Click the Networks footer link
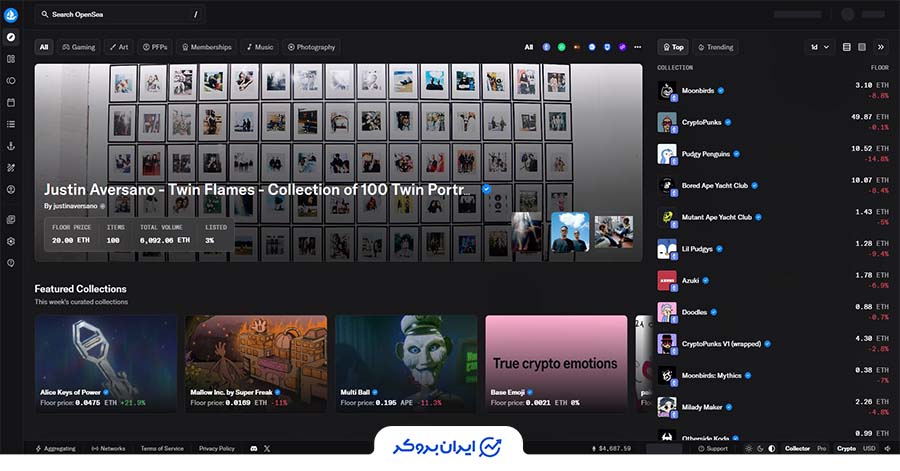The image size is (900, 471). pos(108,449)
